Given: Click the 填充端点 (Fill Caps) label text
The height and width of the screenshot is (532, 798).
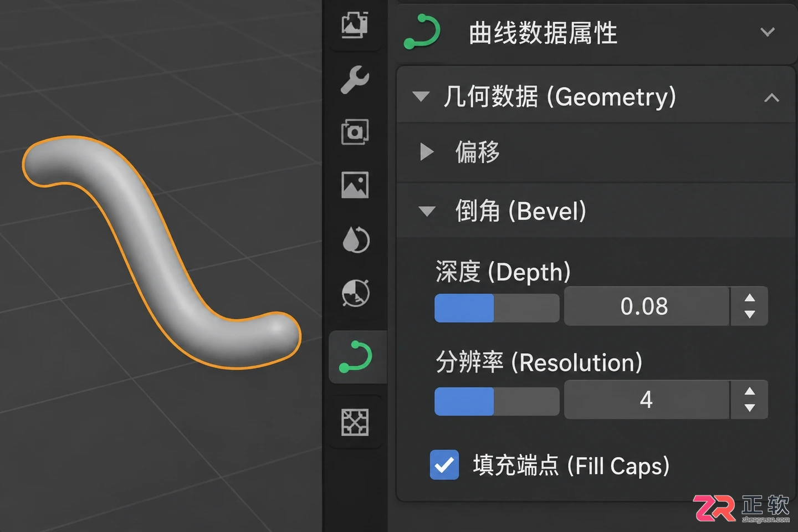Looking at the screenshot, I should pos(571,465).
